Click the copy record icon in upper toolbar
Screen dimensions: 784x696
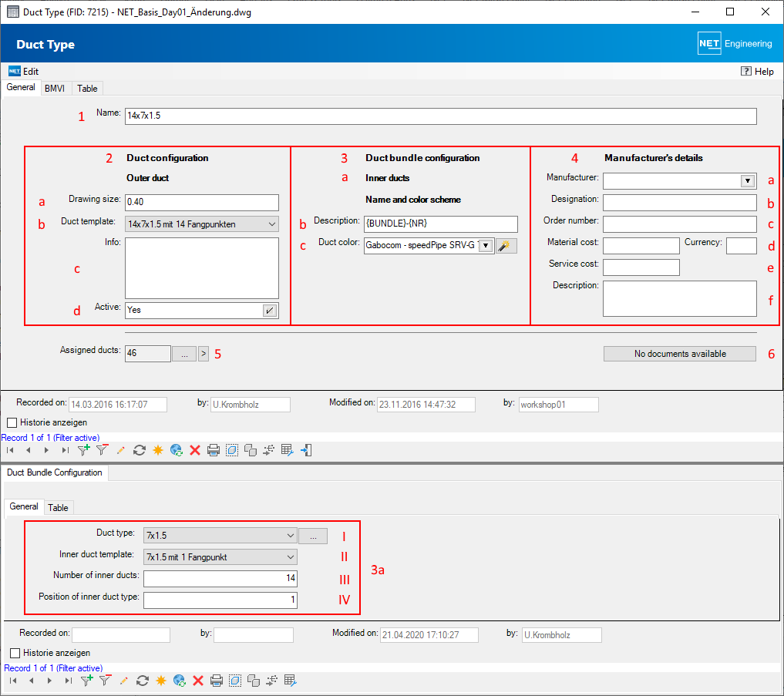[x=251, y=450]
